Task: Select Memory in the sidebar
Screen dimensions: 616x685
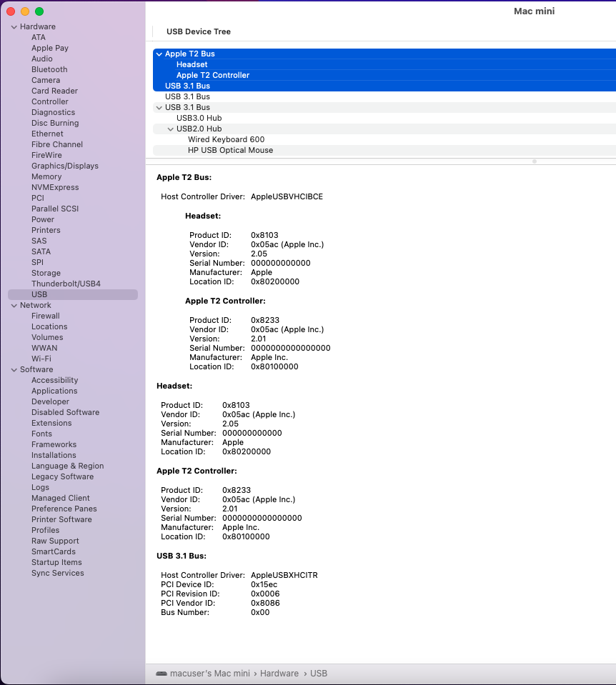Action: click(x=46, y=176)
